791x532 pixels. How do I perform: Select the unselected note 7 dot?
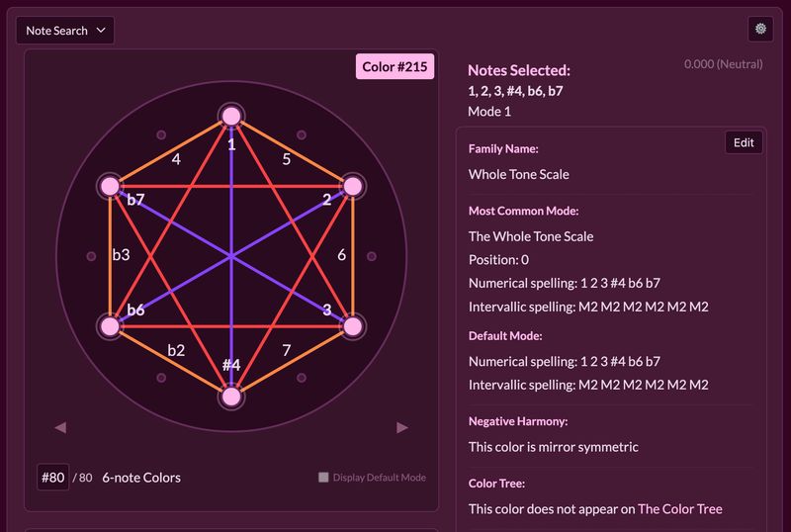point(302,378)
